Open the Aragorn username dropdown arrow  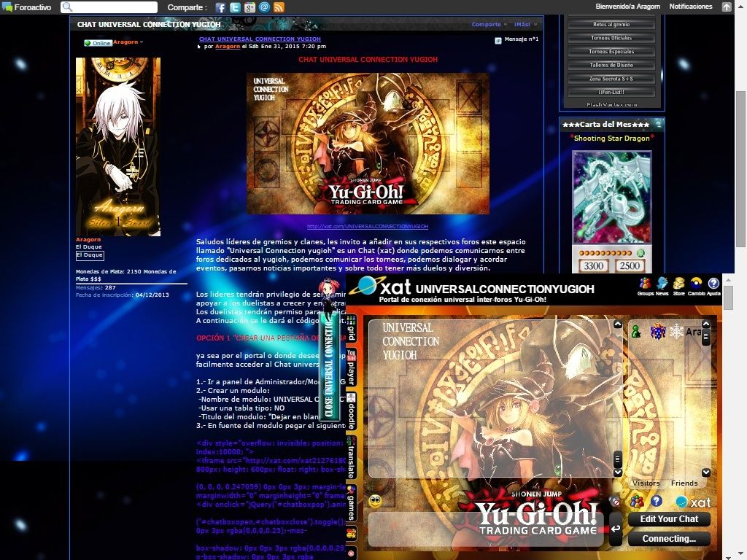142,42
